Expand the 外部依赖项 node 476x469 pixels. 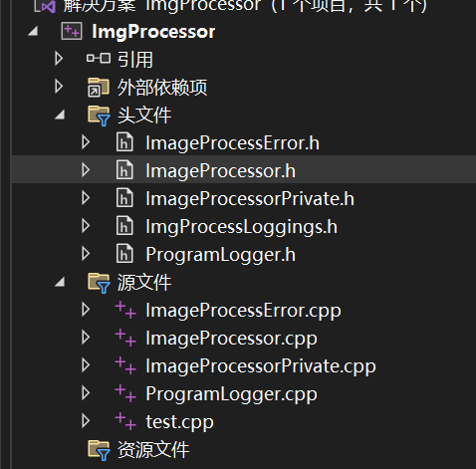tap(59, 87)
